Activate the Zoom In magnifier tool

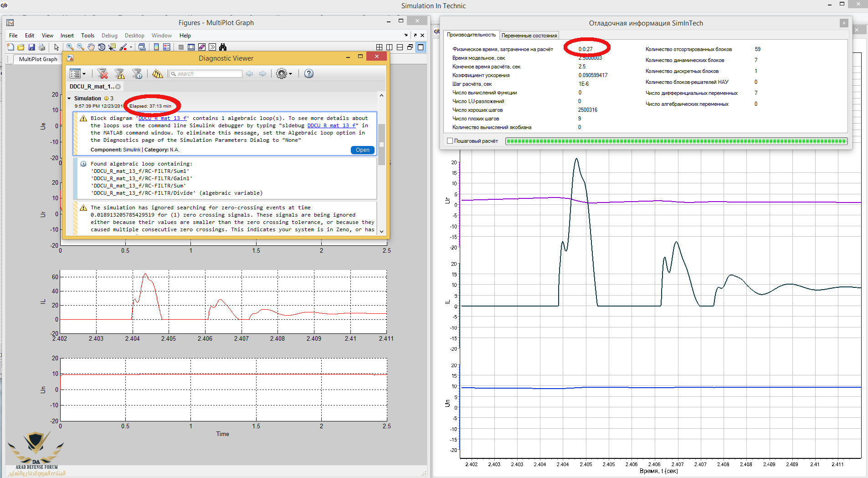point(70,47)
